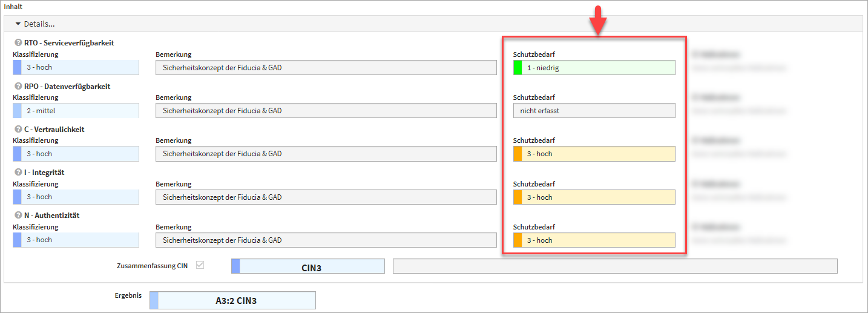Screen dimensions: 868x313
Task: Open Vertraulichkeit Klassifizierung dropdown
Action: 76,154
